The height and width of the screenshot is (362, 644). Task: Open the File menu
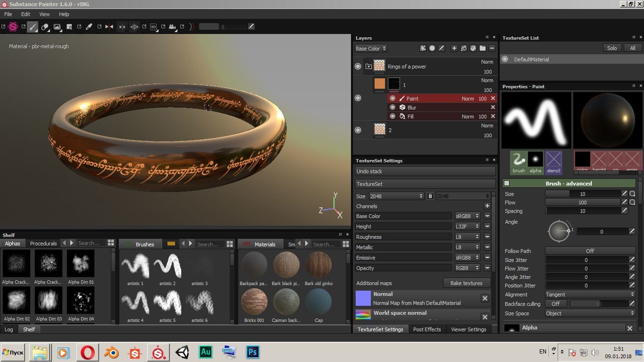click(x=8, y=14)
